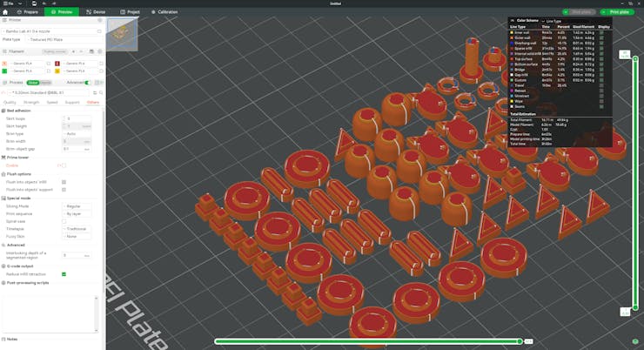Open File menu dropdown arrow
The height and width of the screenshot is (350, 644).
(19, 3)
